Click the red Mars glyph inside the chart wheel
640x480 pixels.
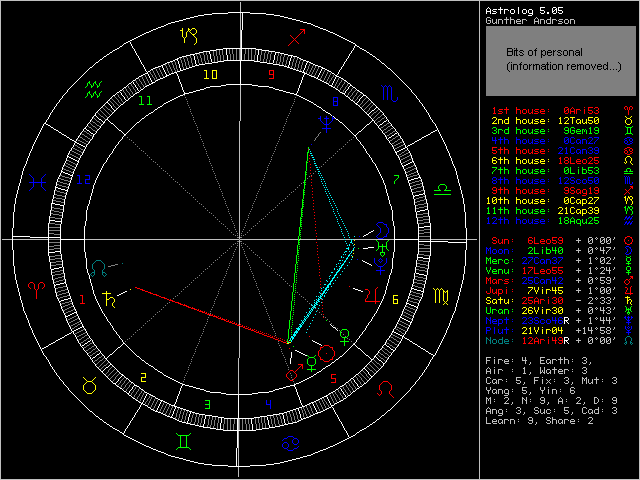pyautogui.click(x=295, y=373)
